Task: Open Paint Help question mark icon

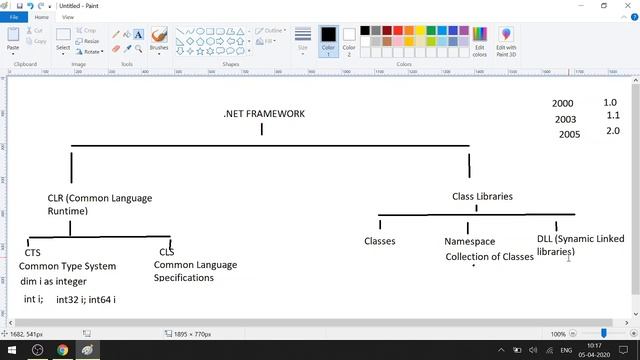Action: 634,17
